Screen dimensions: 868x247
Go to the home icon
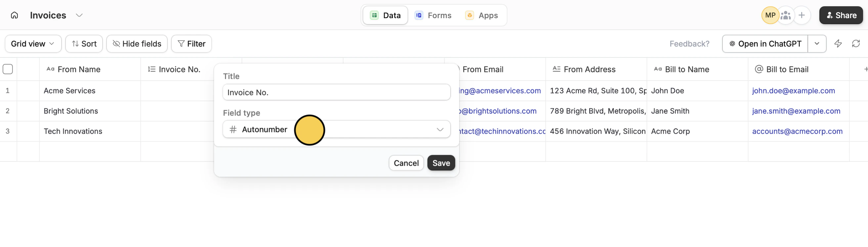click(x=14, y=15)
